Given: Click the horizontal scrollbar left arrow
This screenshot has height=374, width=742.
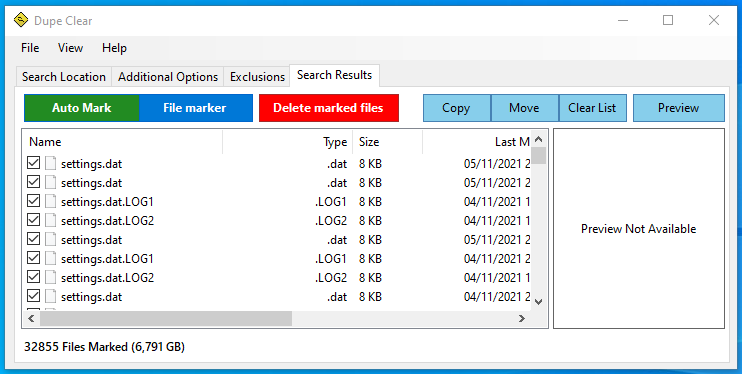Looking at the screenshot, I should (x=31, y=319).
